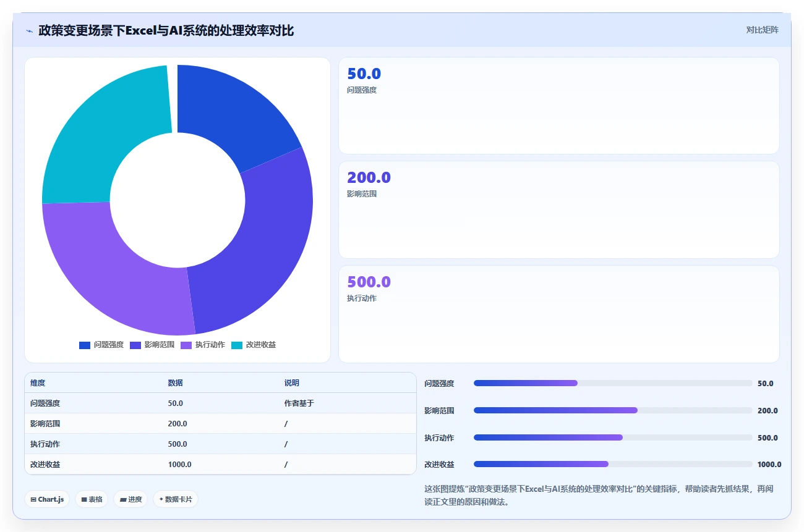Click the 对比矩阵 label in header
Viewport: 804px width, 532px height.
click(x=762, y=30)
